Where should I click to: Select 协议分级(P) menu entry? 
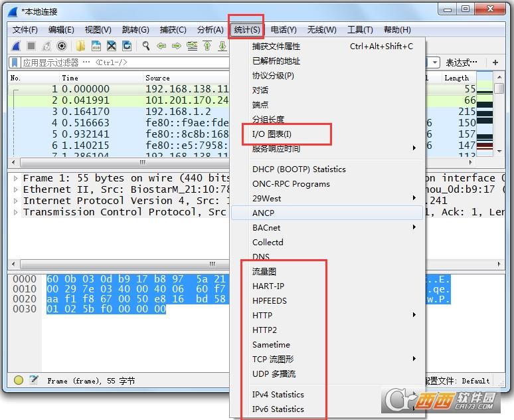[327, 76]
